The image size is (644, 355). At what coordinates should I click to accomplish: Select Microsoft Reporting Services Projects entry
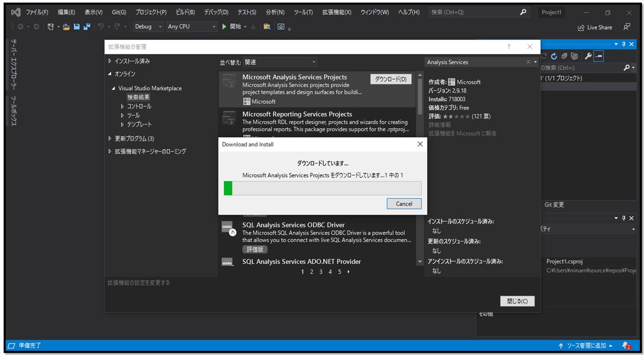[317, 122]
